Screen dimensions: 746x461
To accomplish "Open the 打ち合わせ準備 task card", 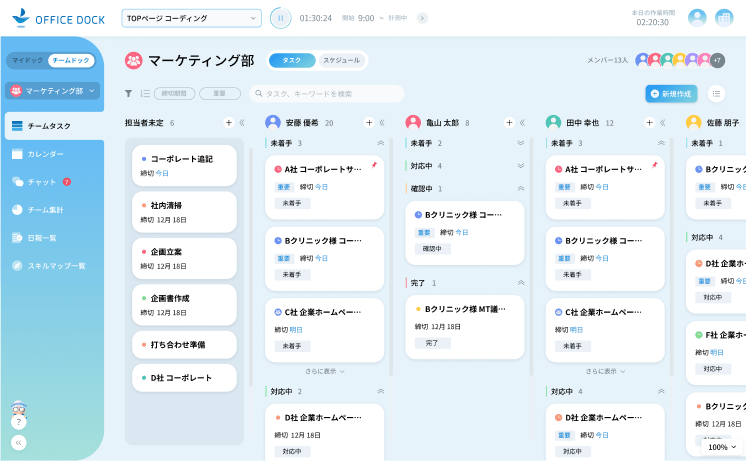I will point(185,345).
